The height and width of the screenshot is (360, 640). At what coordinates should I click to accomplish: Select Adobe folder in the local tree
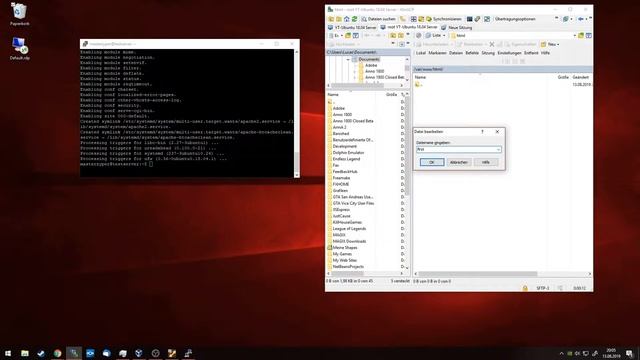click(x=371, y=65)
